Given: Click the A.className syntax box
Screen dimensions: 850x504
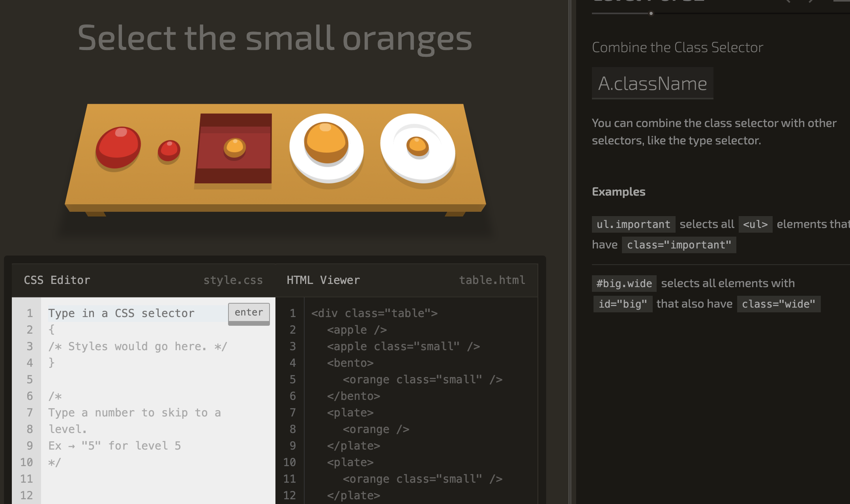Looking at the screenshot, I should tap(652, 83).
